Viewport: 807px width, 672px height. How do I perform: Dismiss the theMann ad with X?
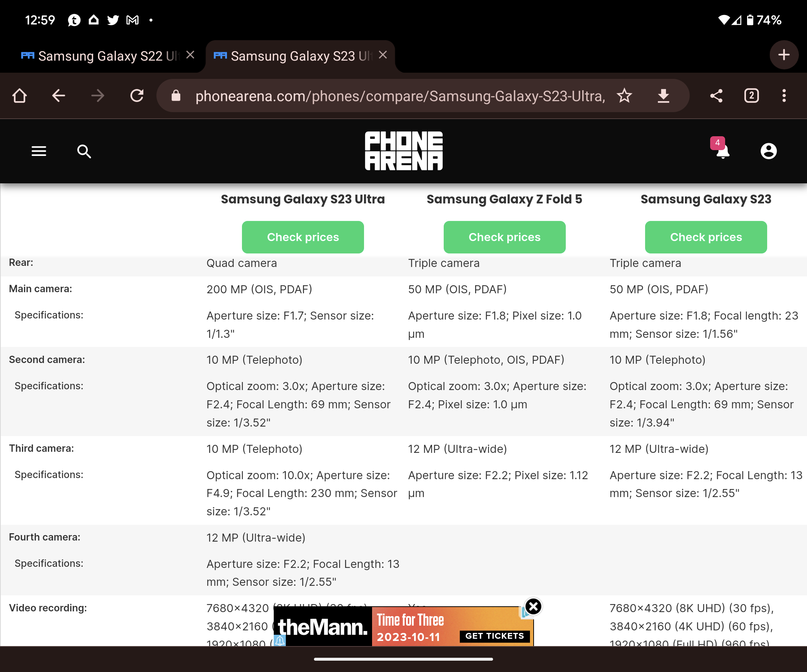click(x=533, y=607)
